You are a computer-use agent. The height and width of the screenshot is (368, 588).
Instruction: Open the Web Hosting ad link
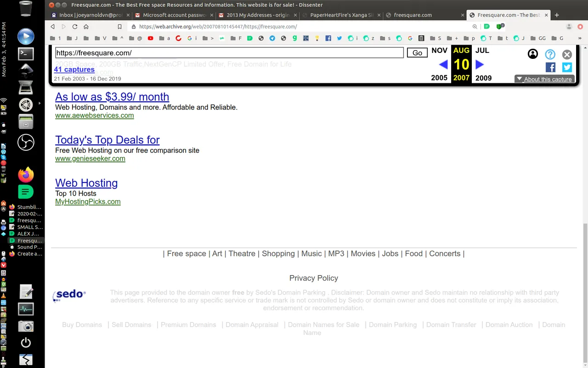click(86, 183)
